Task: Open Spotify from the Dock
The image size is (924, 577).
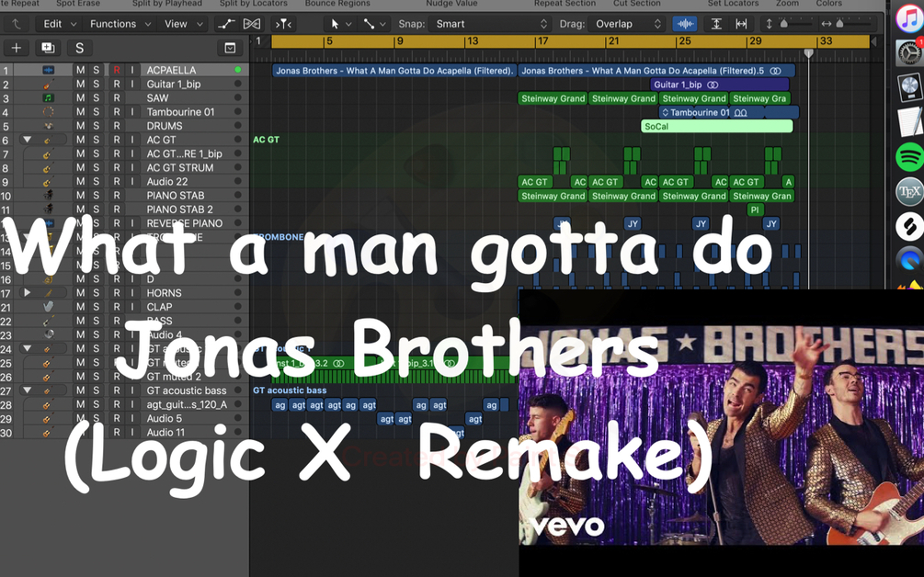Action: 909,157
